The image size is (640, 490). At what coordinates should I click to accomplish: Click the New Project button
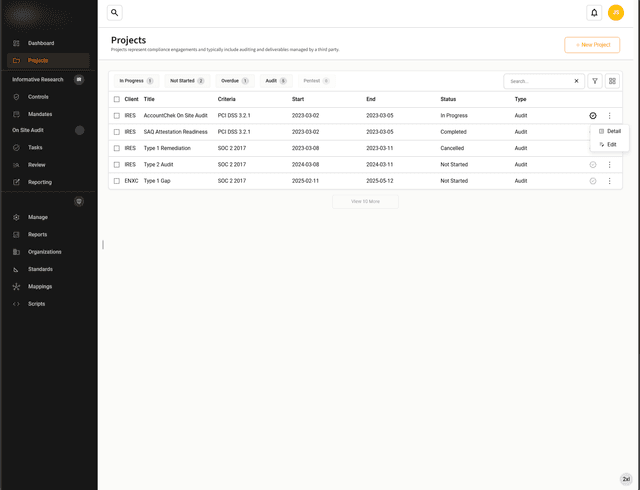[592, 45]
